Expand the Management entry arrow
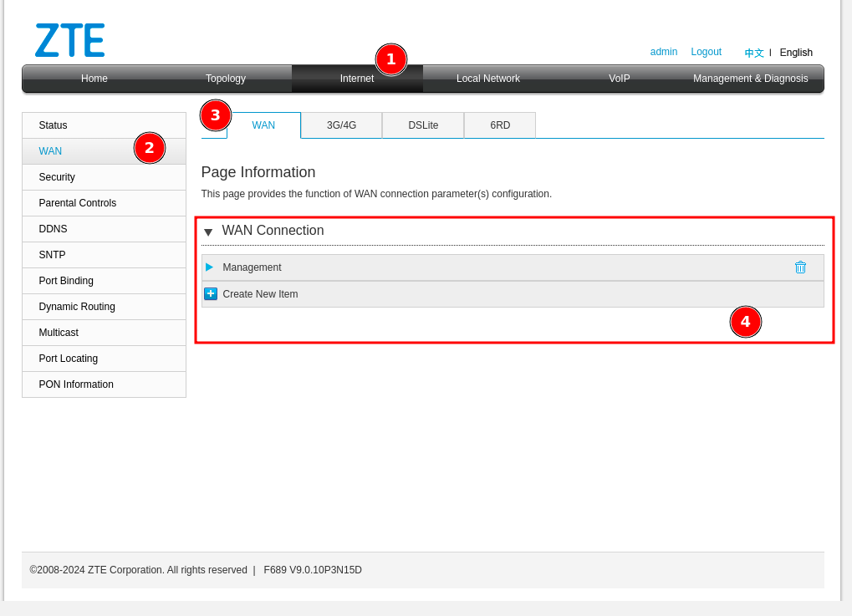 click(x=210, y=267)
